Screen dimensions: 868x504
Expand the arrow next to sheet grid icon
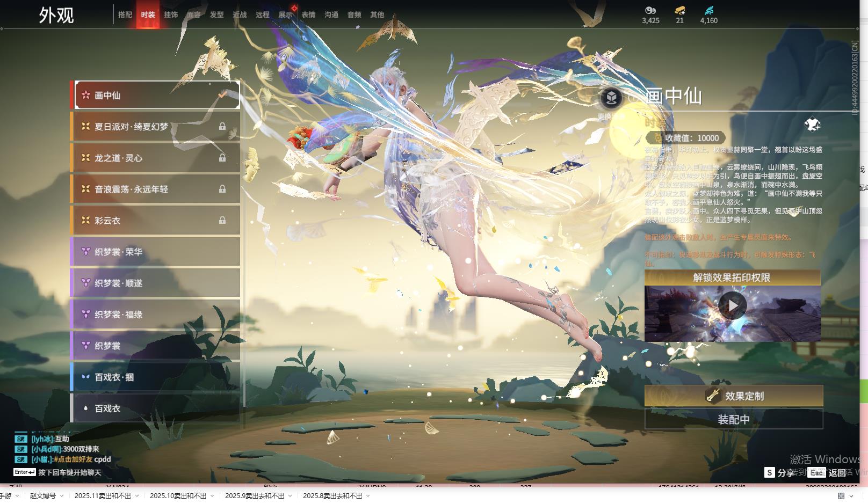pos(851,496)
